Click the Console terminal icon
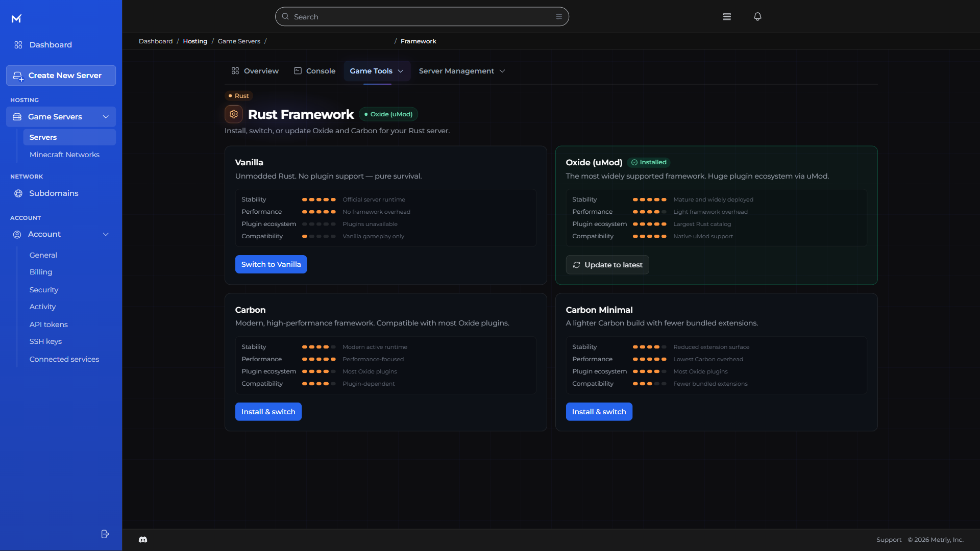This screenshot has width=980, height=551. tap(298, 71)
